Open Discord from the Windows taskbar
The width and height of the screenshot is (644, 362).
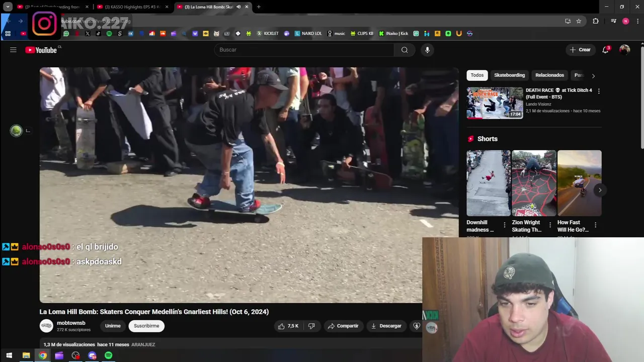coord(92,355)
